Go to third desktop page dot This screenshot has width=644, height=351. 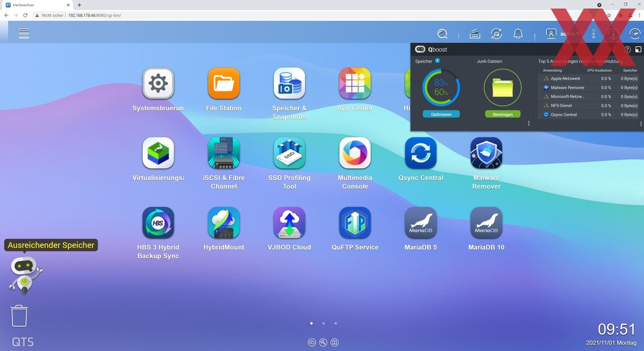pyautogui.click(x=336, y=324)
